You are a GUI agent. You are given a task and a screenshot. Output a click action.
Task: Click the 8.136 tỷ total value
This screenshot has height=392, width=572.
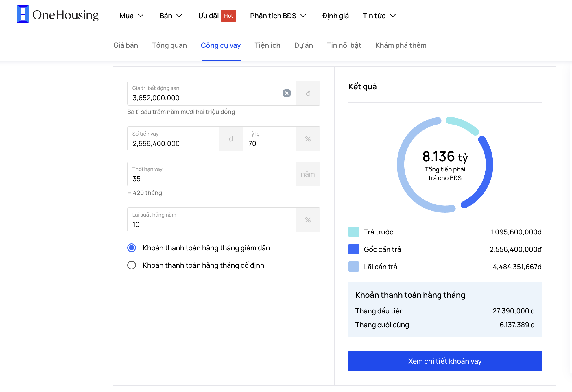click(445, 156)
